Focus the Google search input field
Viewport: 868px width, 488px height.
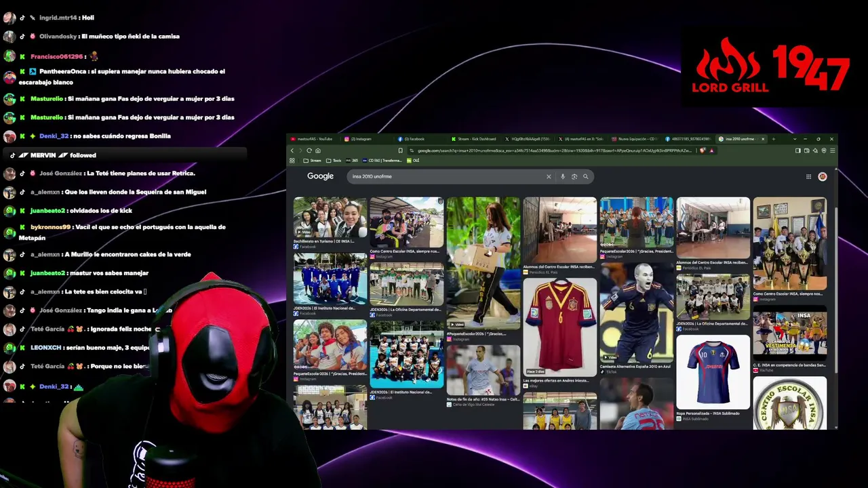point(448,177)
